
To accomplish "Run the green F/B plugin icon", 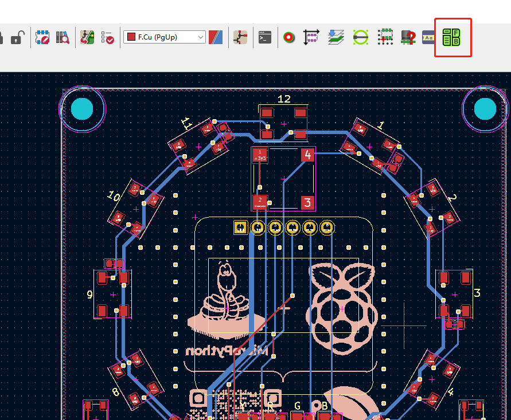I will pyautogui.click(x=451, y=37).
